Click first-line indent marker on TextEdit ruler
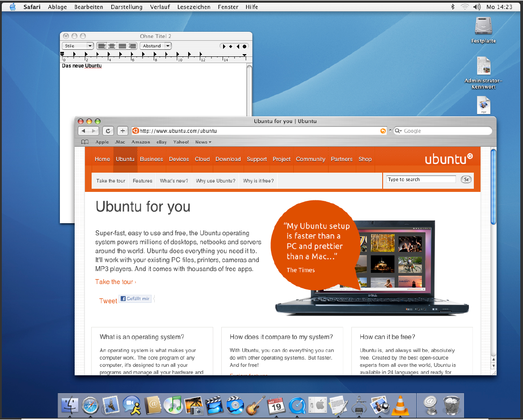523x420 pixels. (x=62, y=53)
